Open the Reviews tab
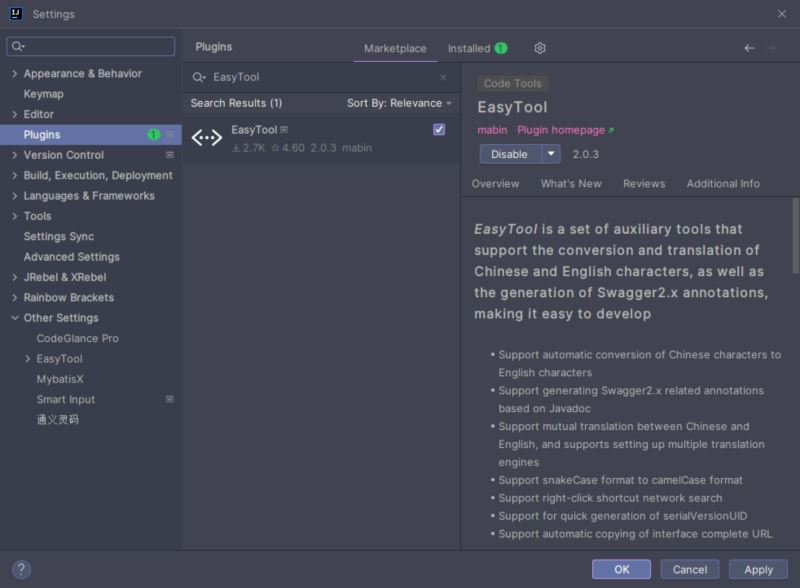Image resolution: width=800 pixels, height=588 pixels. point(643,184)
